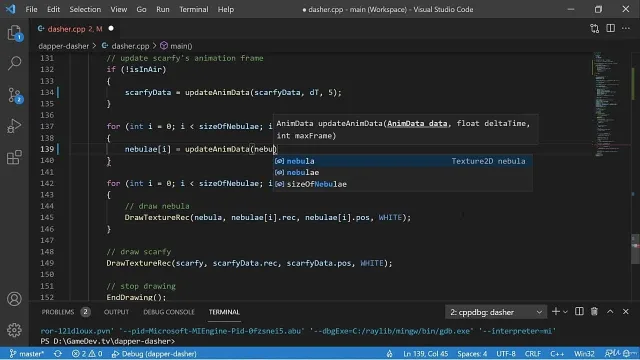Click the master branch status item
Viewport: 640px width, 360px height.
pyautogui.click(x=27, y=353)
